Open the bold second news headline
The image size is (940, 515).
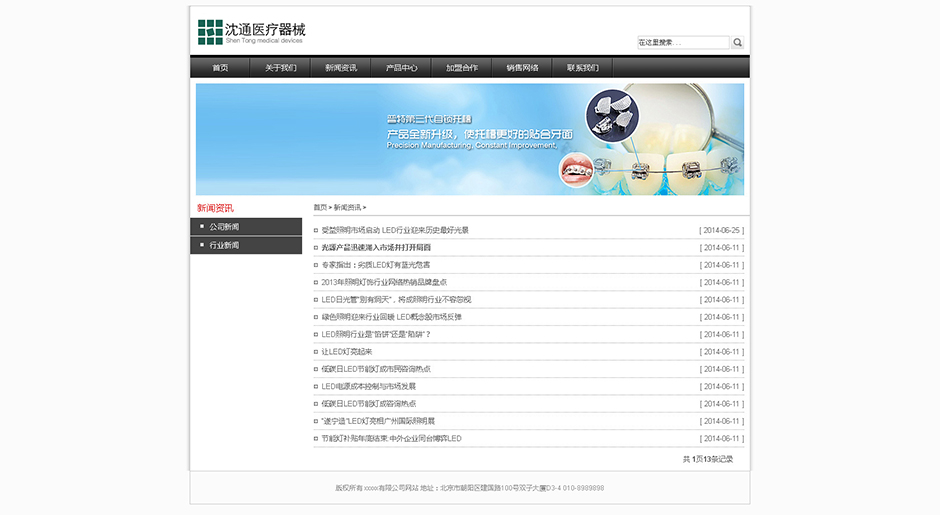coord(376,248)
